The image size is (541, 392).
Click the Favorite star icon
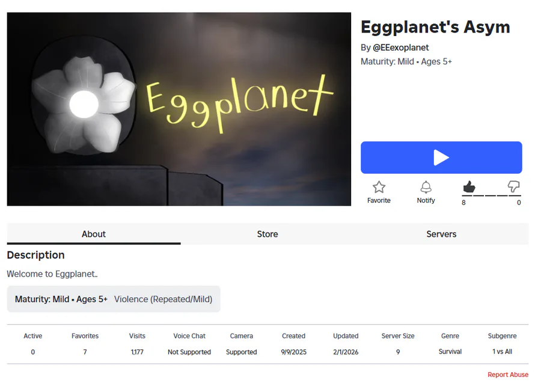point(379,187)
